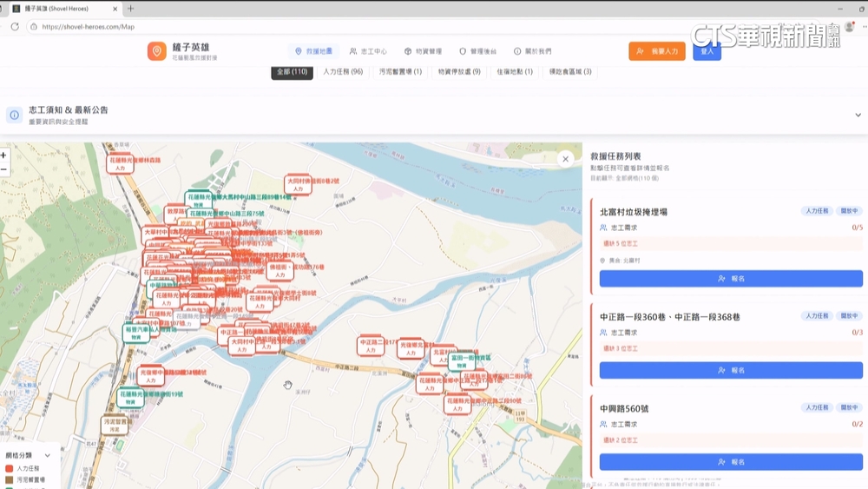Select the 全部 (110) filter
868x489 pixels.
coord(292,72)
